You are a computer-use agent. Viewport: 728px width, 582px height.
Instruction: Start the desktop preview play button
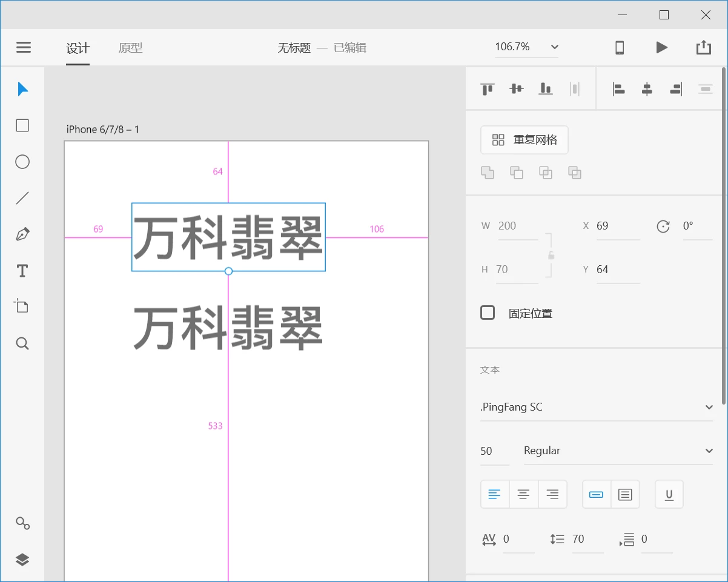[x=662, y=47]
